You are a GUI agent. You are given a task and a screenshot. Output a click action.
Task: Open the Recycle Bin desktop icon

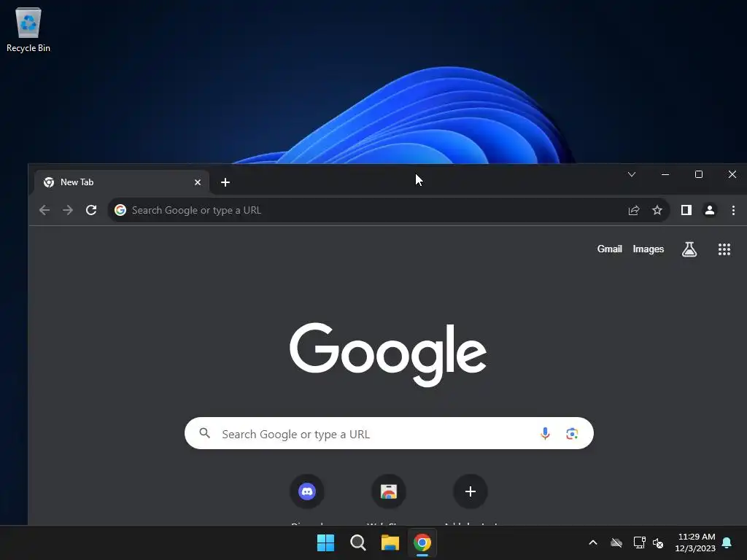28,30
